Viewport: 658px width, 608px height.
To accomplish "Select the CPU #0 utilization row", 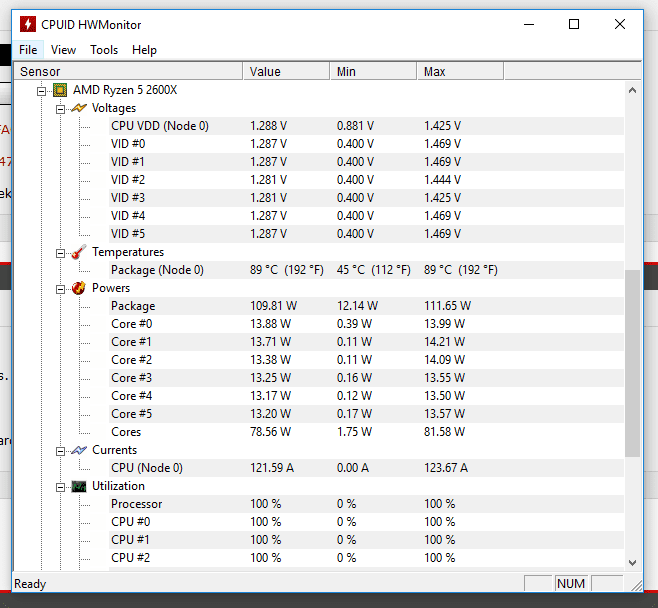I will tap(366, 522).
